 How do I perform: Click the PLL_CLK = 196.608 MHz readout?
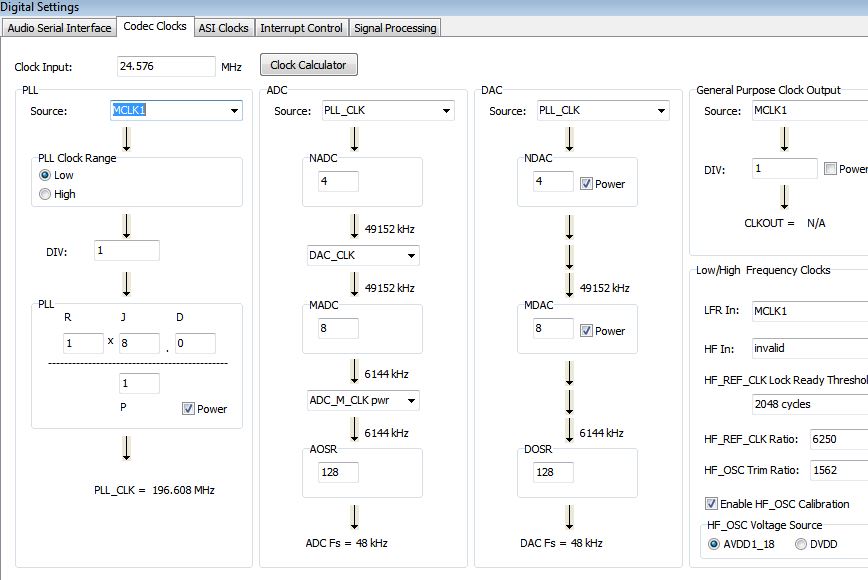tap(154, 490)
